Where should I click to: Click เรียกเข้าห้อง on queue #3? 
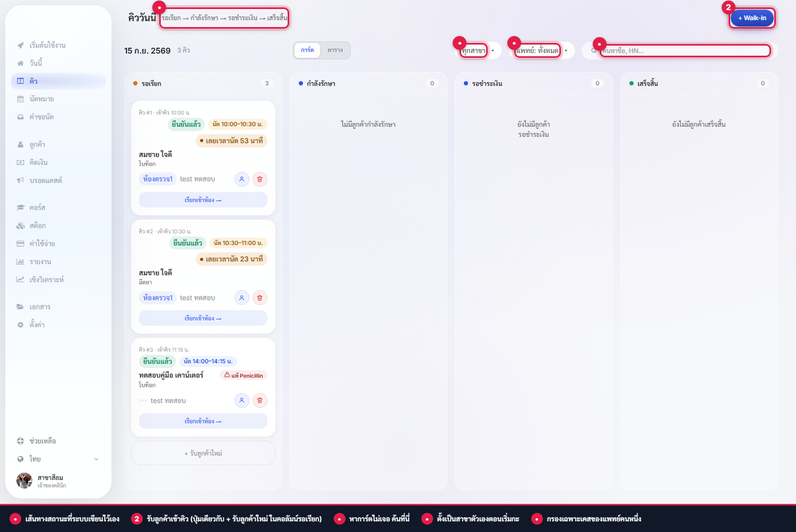203,421
